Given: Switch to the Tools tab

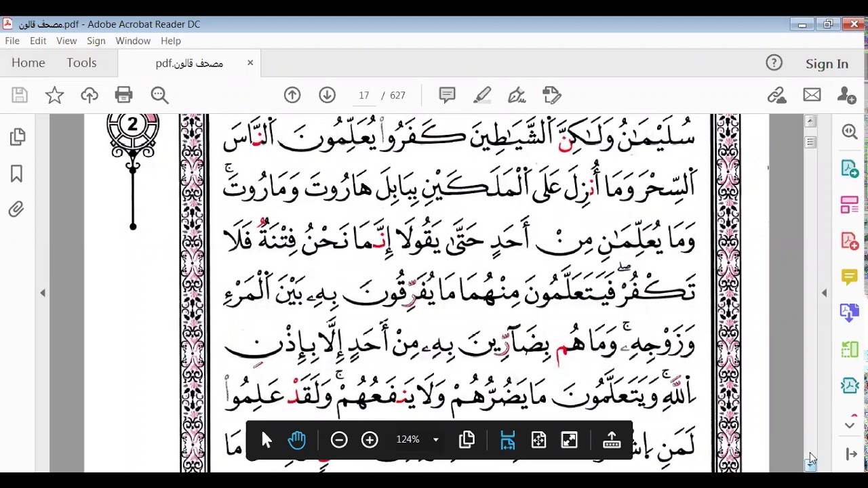Looking at the screenshot, I should coord(81,62).
